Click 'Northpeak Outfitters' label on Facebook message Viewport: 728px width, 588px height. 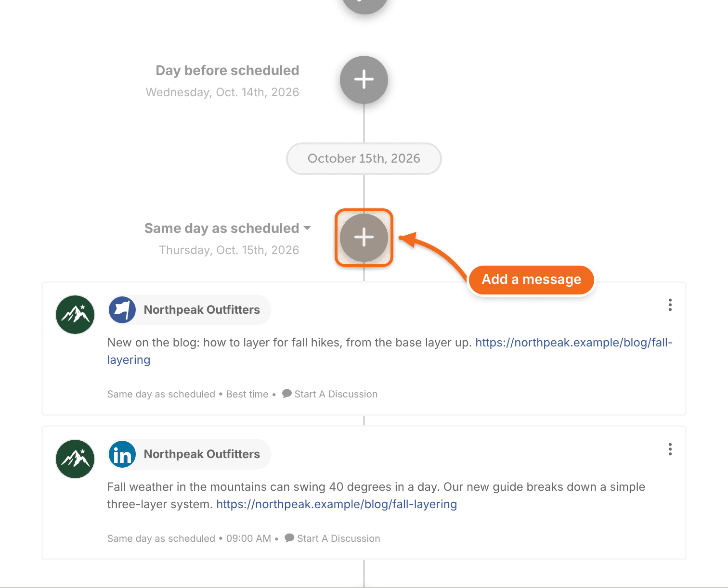202,310
